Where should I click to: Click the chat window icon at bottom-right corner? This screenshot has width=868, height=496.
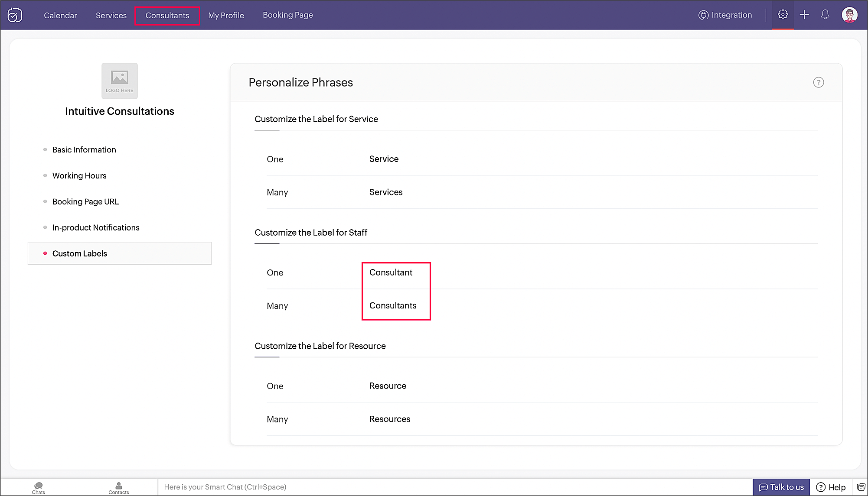861,487
